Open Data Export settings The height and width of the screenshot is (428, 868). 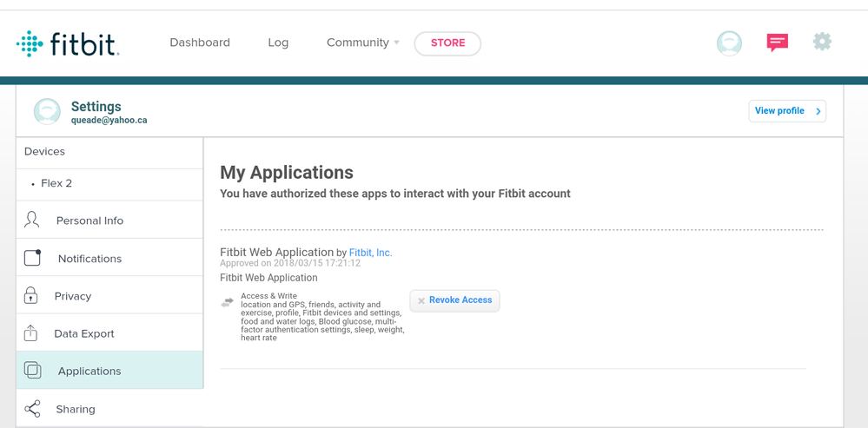[x=109, y=333]
